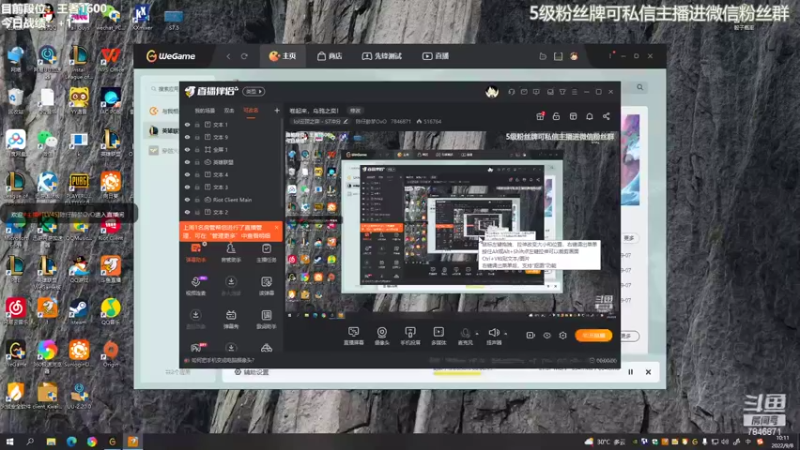Open the Windows Start menu
Screen dimensions: 800x450
(x=9, y=441)
